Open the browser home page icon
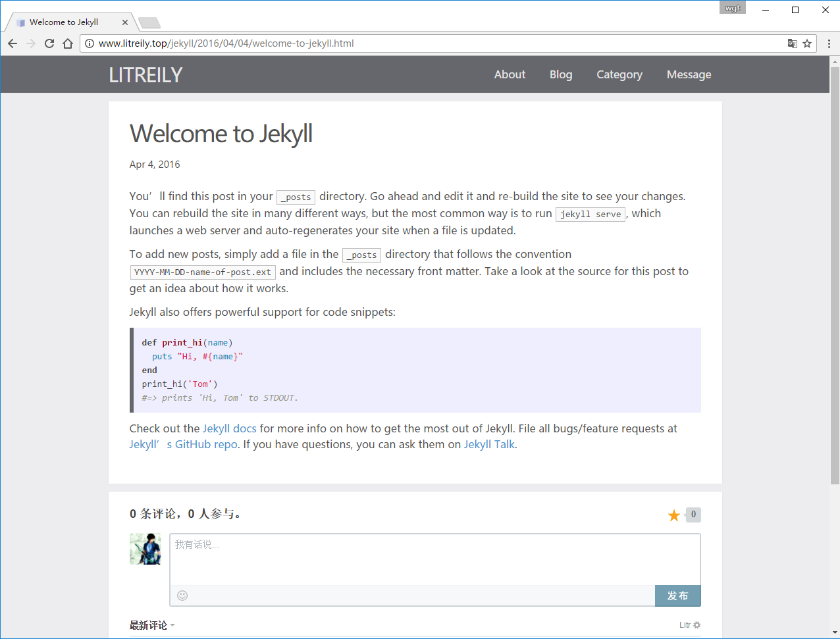The height and width of the screenshot is (639, 840). click(x=68, y=43)
